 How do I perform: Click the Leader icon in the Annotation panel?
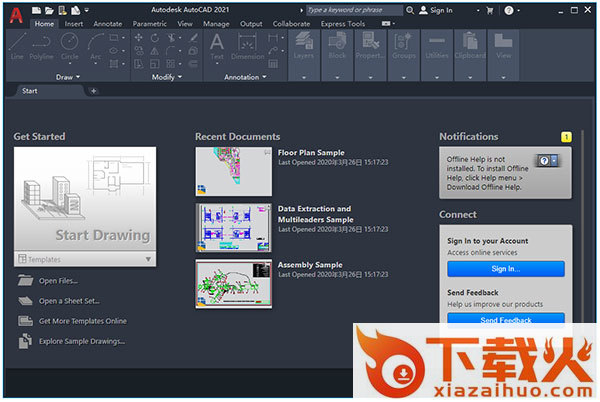coord(273,50)
